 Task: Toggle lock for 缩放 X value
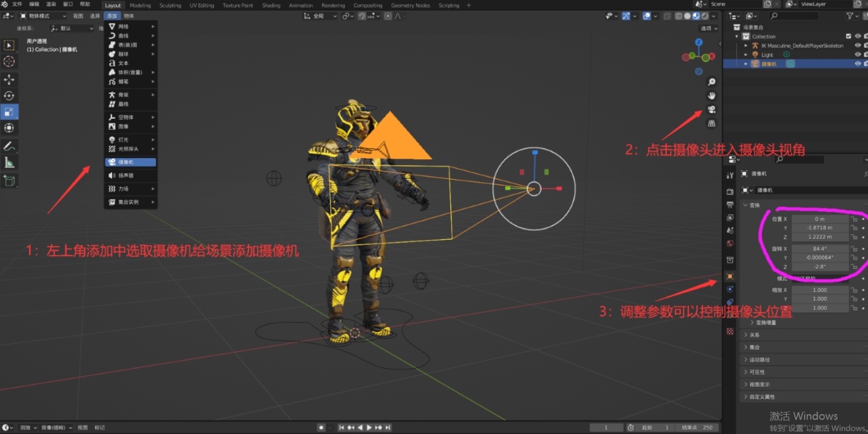[x=855, y=290]
